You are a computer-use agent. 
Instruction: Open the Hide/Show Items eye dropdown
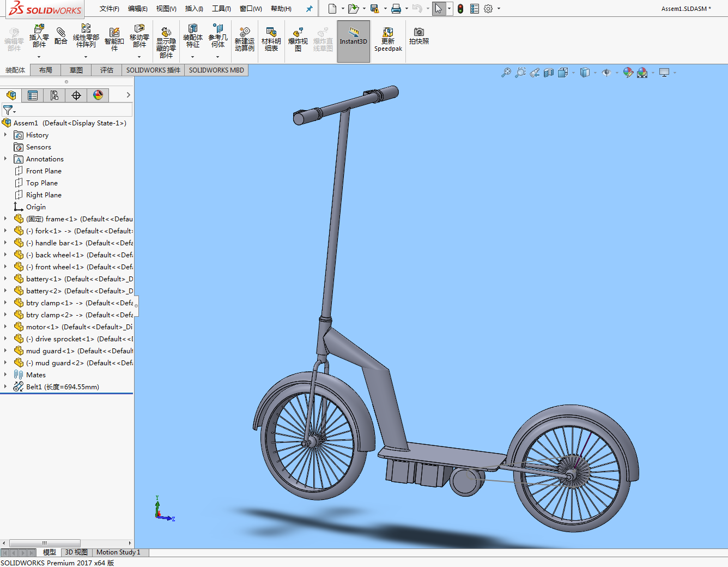[x=606, y=73]
